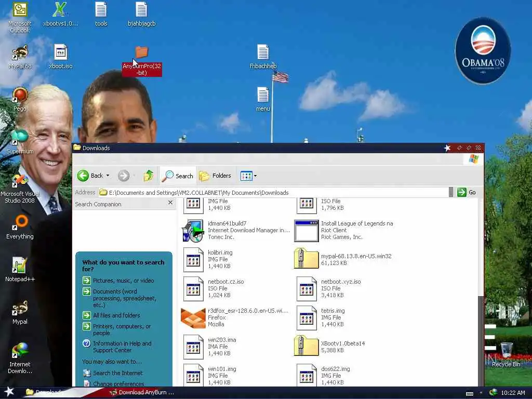
Task: Click the keyboard tray icon
Action: point(470,394)
